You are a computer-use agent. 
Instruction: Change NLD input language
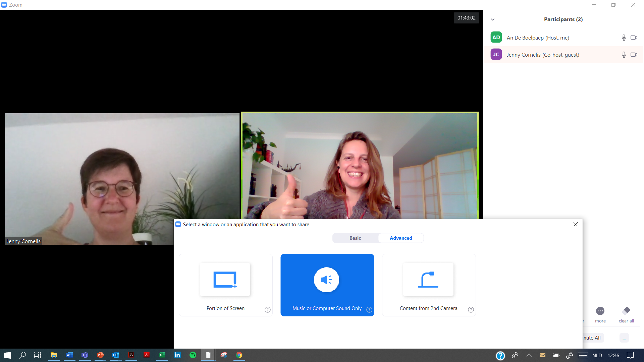[597, 355]
